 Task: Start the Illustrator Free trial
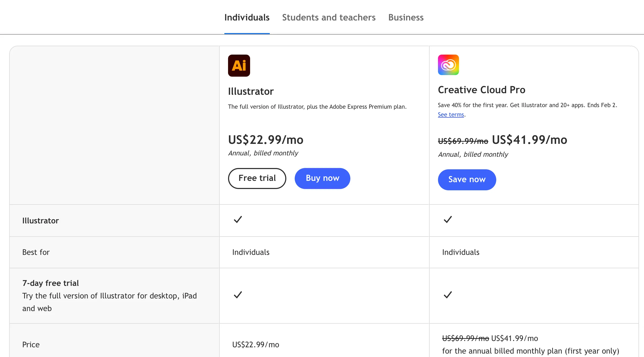(x=257, y=178)
